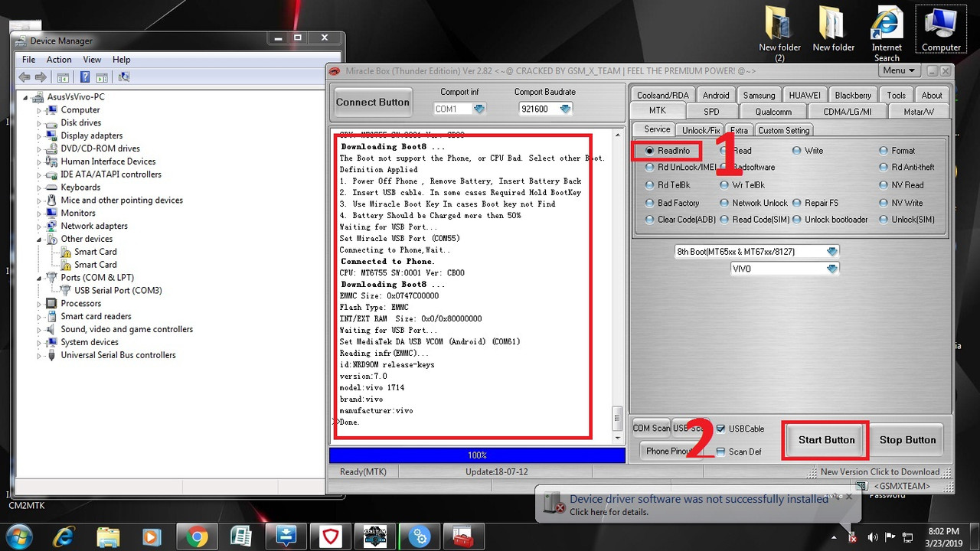Expand the Universal Serial Bus controllers node
Viewport: 980px width, 551px height.
tap(39, 355)
